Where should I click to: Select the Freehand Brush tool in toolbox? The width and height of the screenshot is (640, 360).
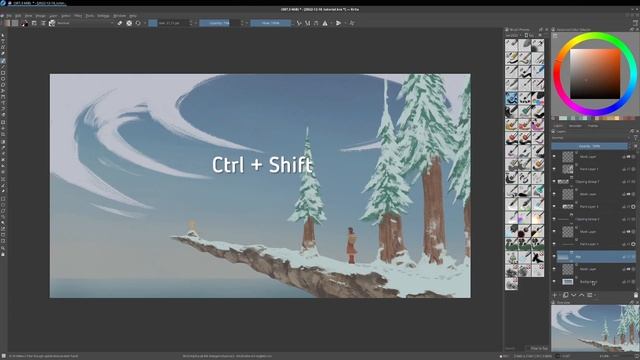(x=3, y=61)
